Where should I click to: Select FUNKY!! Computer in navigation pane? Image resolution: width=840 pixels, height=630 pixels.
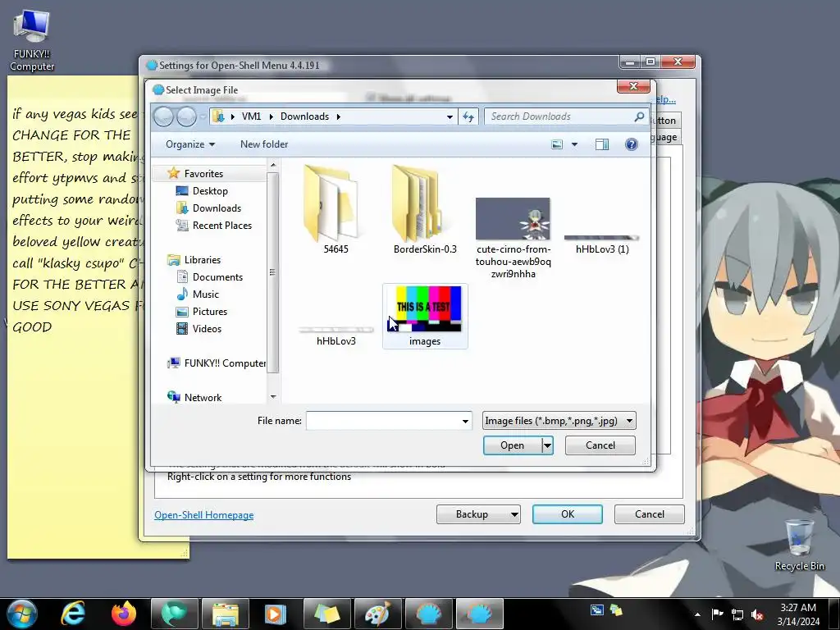pos(217,363)
